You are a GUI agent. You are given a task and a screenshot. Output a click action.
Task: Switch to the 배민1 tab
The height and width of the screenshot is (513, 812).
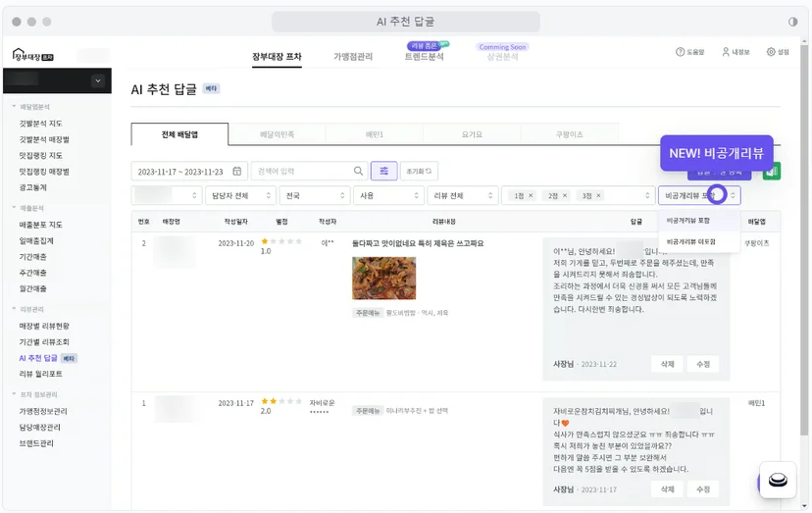[x=375, y=134]
